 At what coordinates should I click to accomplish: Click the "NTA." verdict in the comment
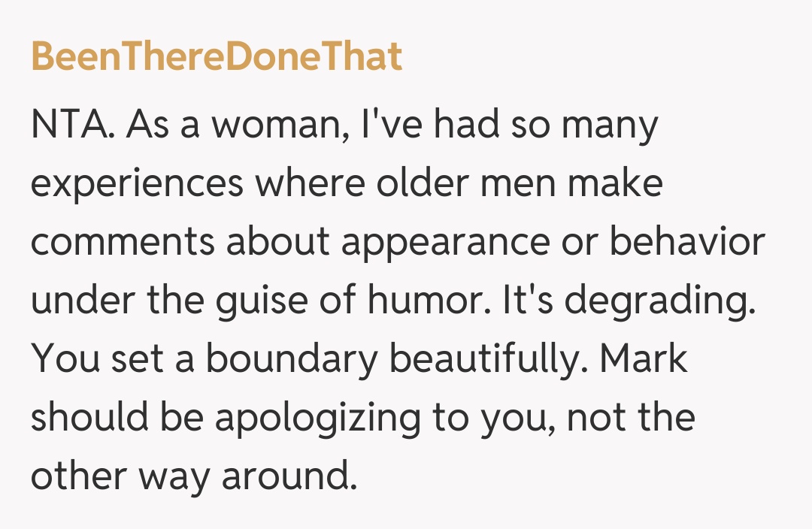click(71, 125)
